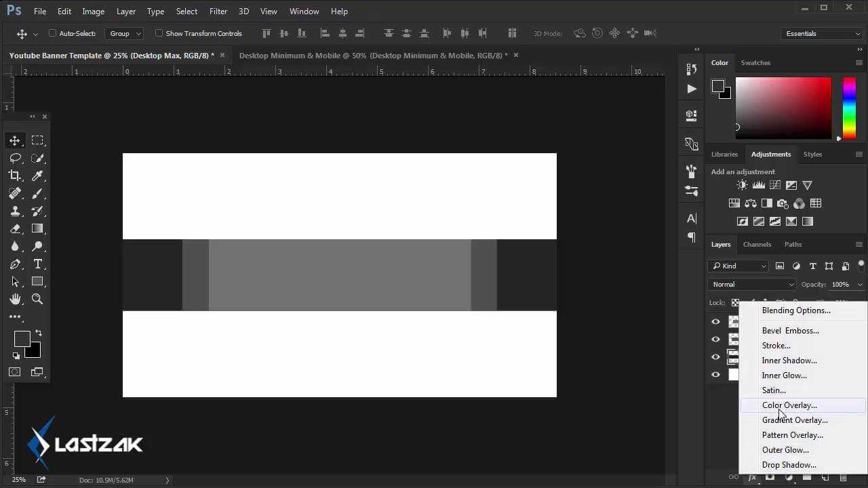868x488 pixels.
Task: Select the Eyedropper tool
Action: [x=37, y=176]
